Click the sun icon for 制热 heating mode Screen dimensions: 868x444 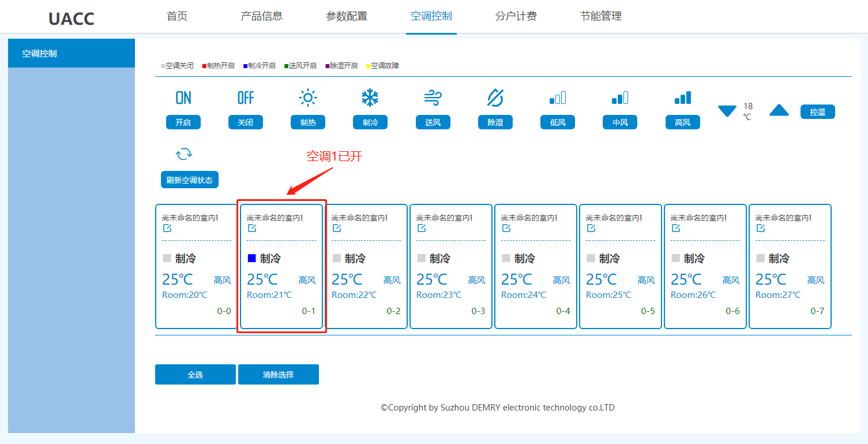pos(308,98)
